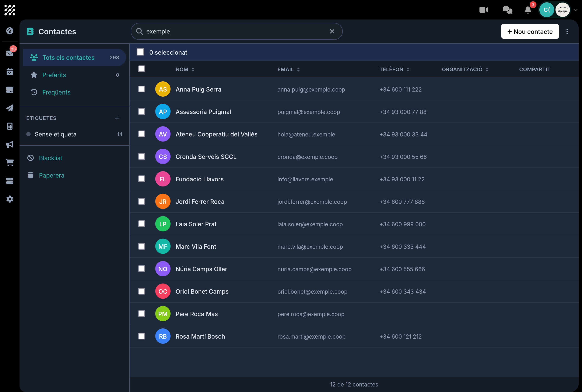Select the Laia Soler Prat checkbox
Viewport: 582px width, 392px height.
(142, 224)
